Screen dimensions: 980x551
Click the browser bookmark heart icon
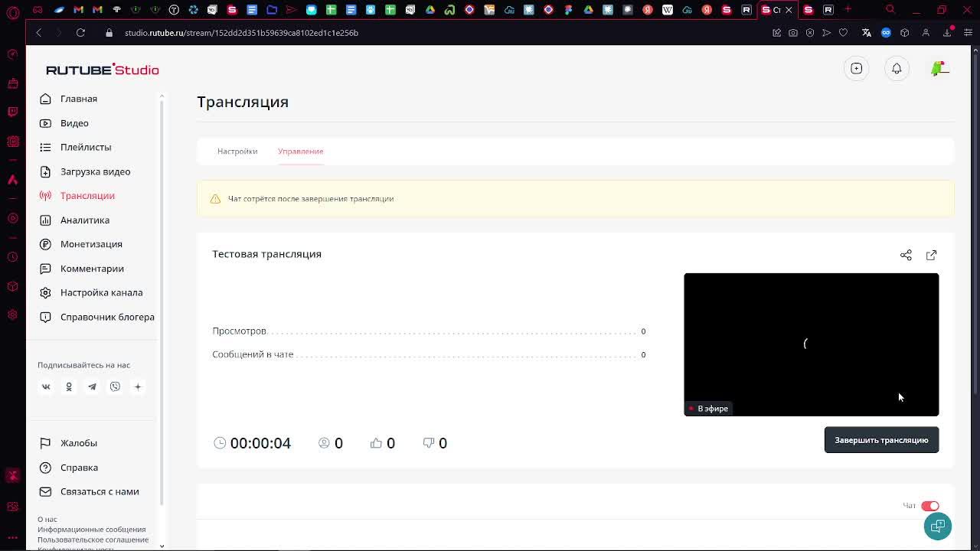pyautogui.click(x=843, y=33)
